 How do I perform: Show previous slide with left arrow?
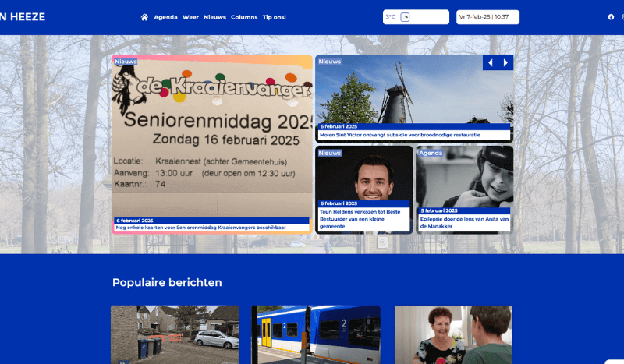pyautogui.click(x=491, y=62)
